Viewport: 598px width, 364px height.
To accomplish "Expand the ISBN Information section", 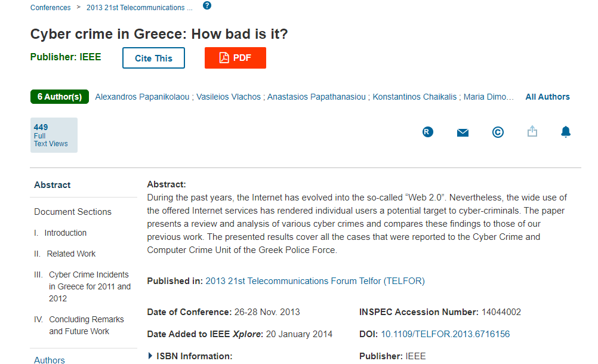I will [190, 356].
